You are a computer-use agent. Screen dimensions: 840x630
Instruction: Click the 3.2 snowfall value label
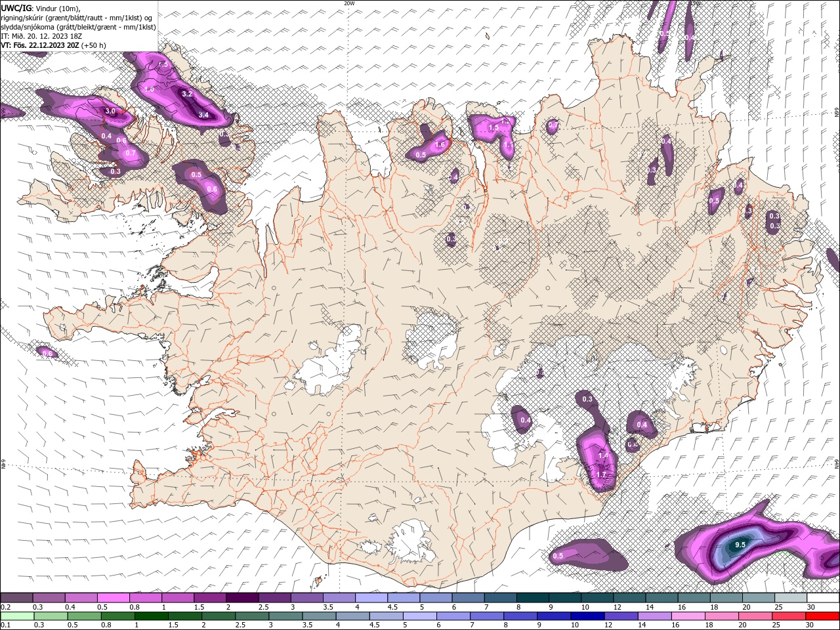coord(187,94)
